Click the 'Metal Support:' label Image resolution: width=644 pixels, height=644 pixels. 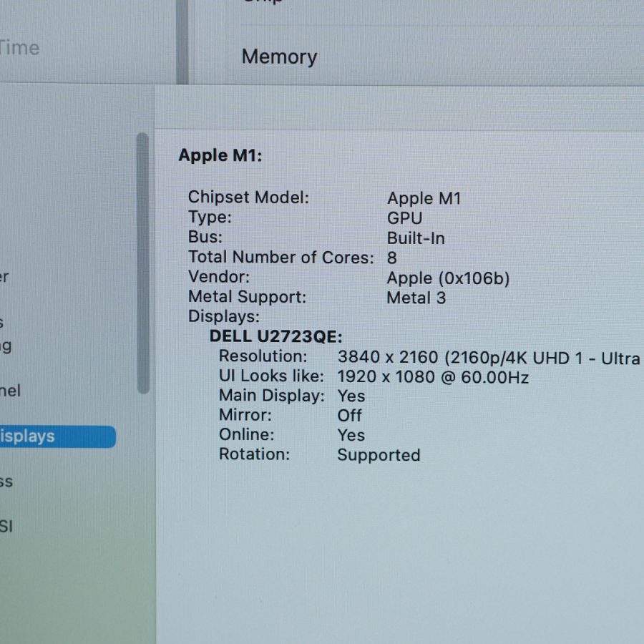[x=248, y=297]
